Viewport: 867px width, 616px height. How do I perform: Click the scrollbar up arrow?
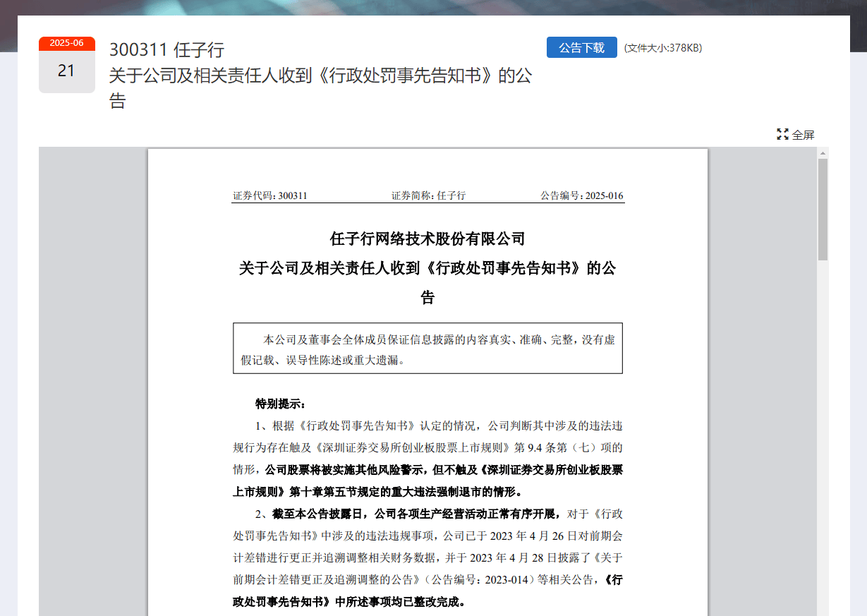coord(823,152)
